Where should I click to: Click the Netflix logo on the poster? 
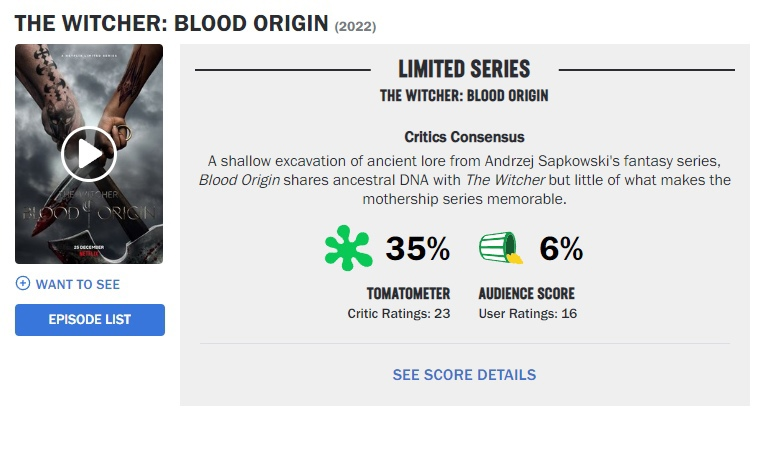click(x=89, y=255)
